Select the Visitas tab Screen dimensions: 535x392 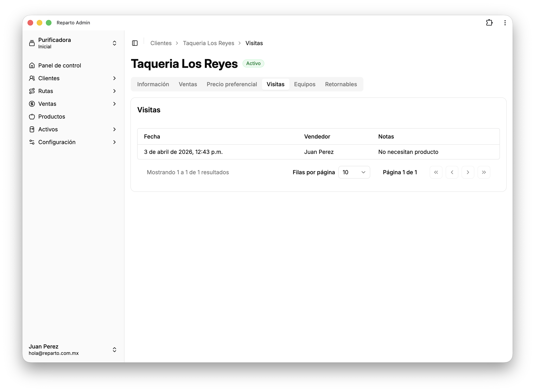coord(275,84)
